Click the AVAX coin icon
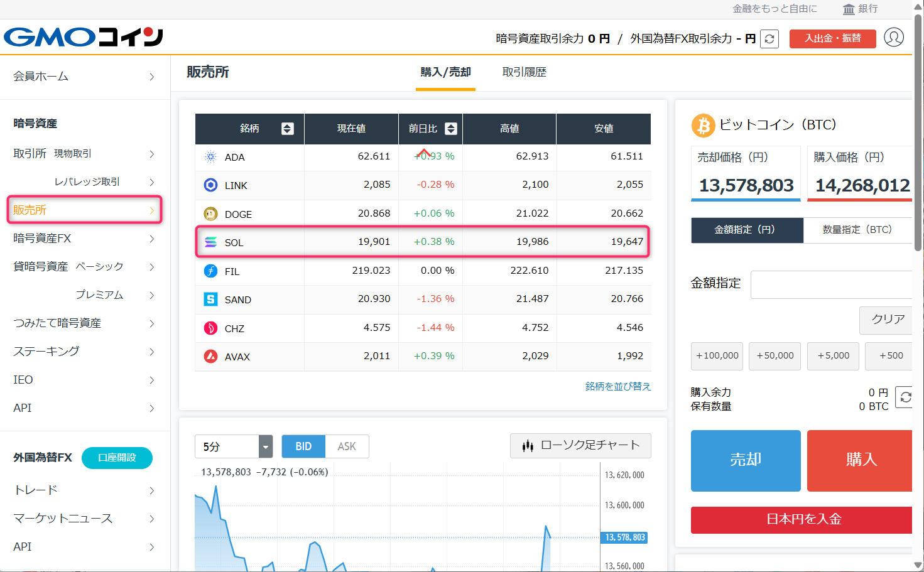924x572 pixels. coord(211,357)
